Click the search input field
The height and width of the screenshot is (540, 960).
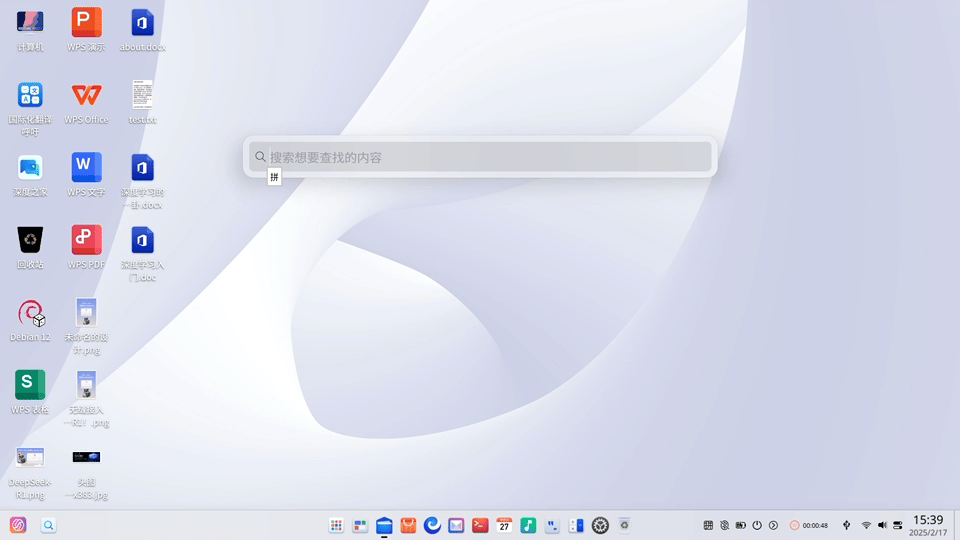(x=480, y=157)
